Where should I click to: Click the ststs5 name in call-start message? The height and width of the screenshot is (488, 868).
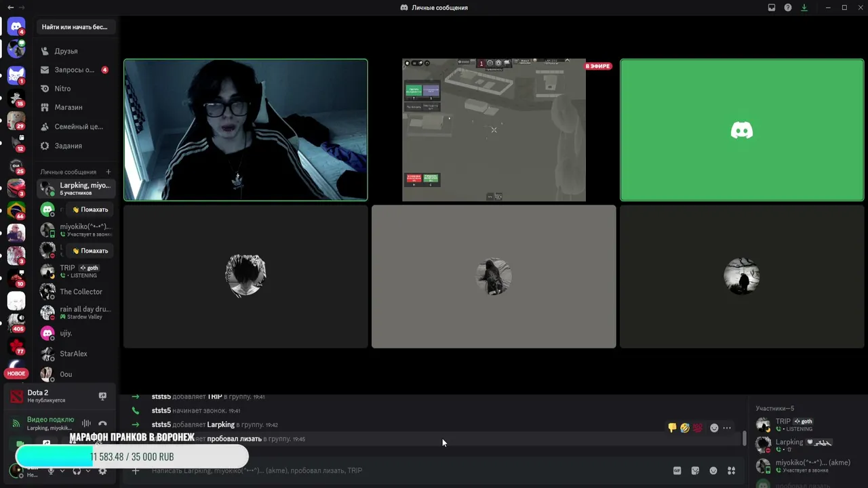tap(161, 411)
